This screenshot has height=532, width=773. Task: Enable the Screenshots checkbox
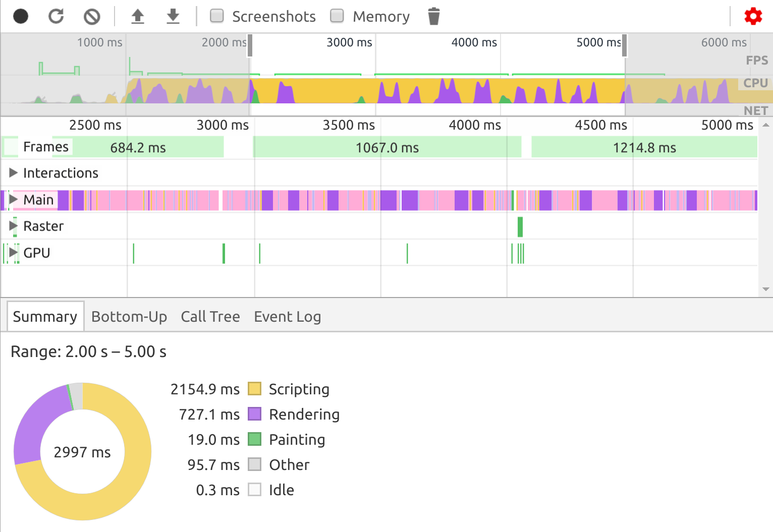(217, 16)
